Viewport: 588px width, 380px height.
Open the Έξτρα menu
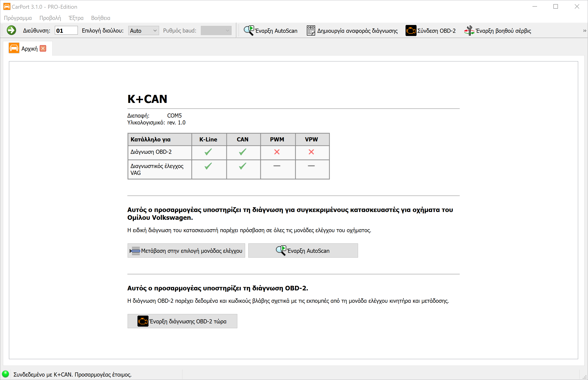[x=76, y=18]
